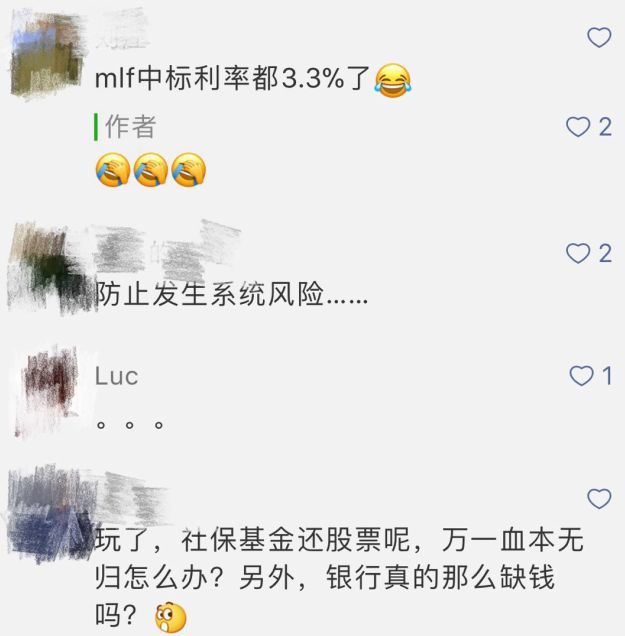
Task: Open Luc's profile picture
Action: [48, 392]
